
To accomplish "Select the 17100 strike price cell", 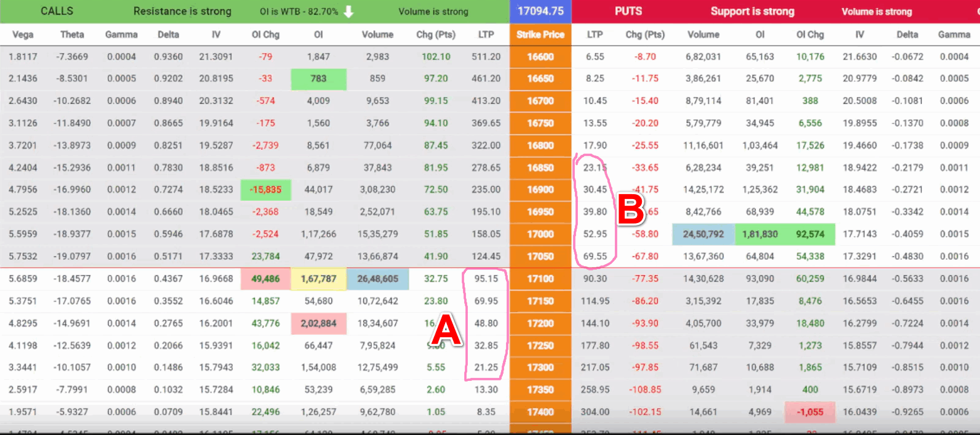I will point(540,279).
